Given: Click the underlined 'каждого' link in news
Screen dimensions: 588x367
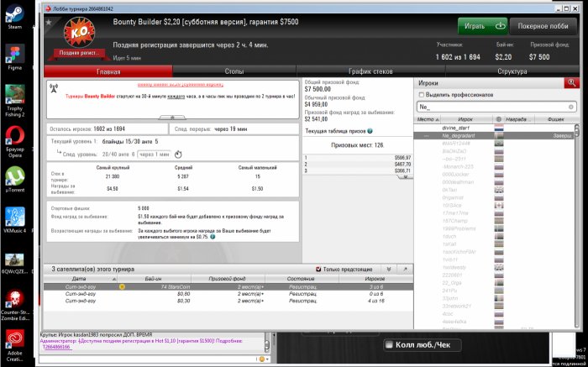Looking at the screenshot, I should pyautogui.click(x=176, y=97).
